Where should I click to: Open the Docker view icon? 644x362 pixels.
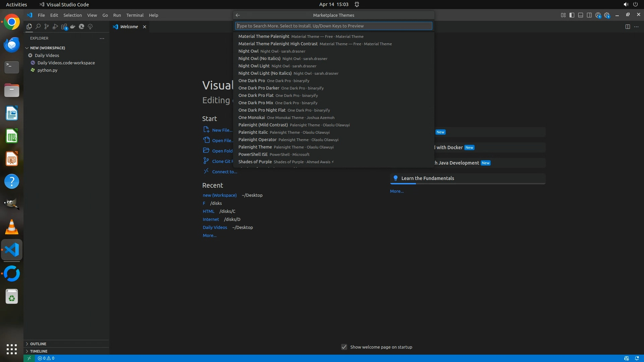tap(73, 26)
